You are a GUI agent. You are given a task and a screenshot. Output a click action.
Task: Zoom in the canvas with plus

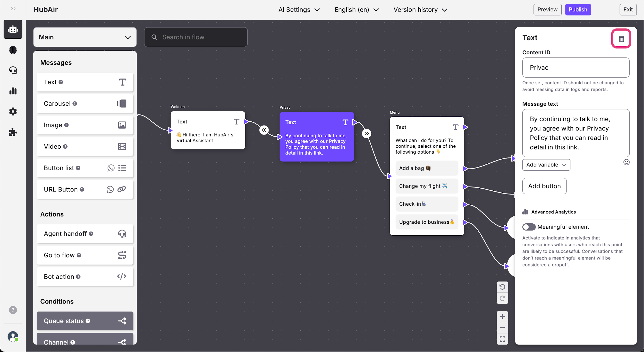(x=502, y=316)
